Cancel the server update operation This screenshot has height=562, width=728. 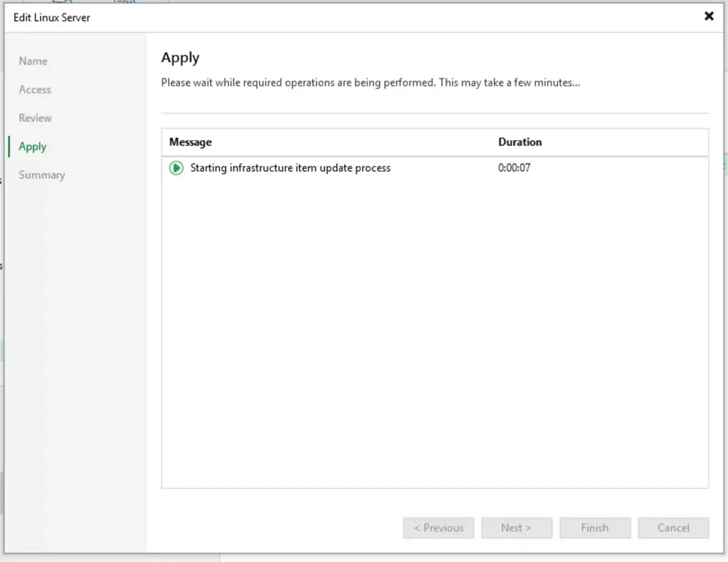tap(673, 528)
